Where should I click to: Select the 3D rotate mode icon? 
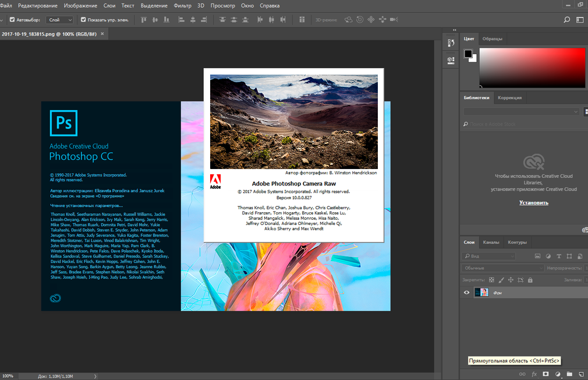(x=348, y=20)
